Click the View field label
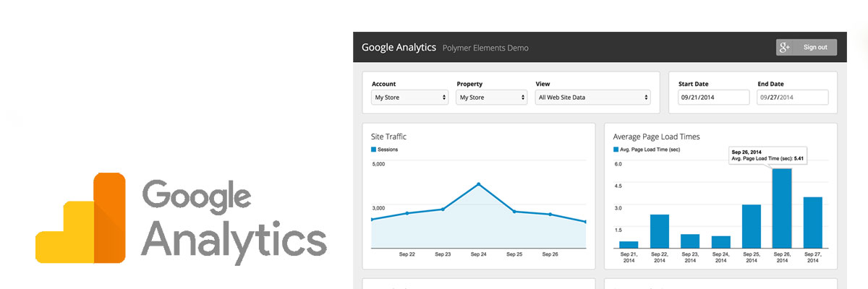Image resolution: width=868 pixels, height=289 pixels. (x=543, y=84)
